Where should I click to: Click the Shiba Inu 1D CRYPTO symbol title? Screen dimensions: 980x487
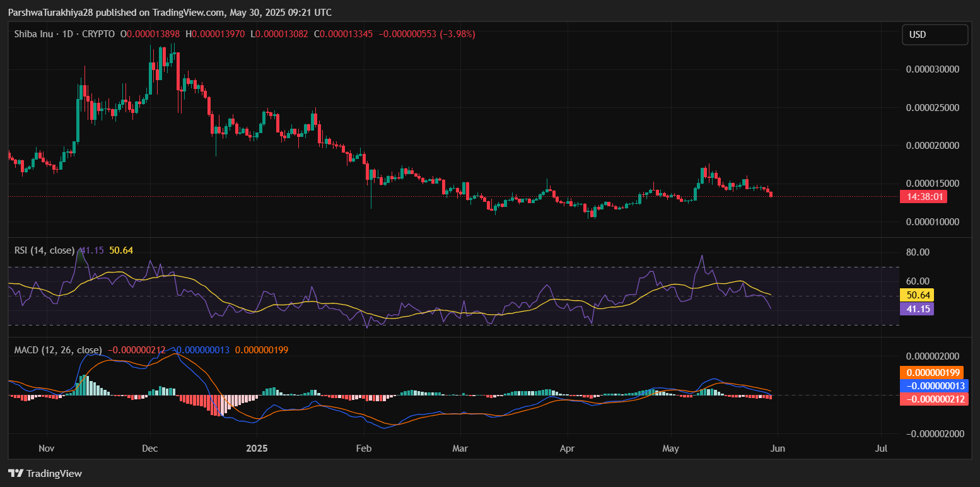click(x=64, y=34)
